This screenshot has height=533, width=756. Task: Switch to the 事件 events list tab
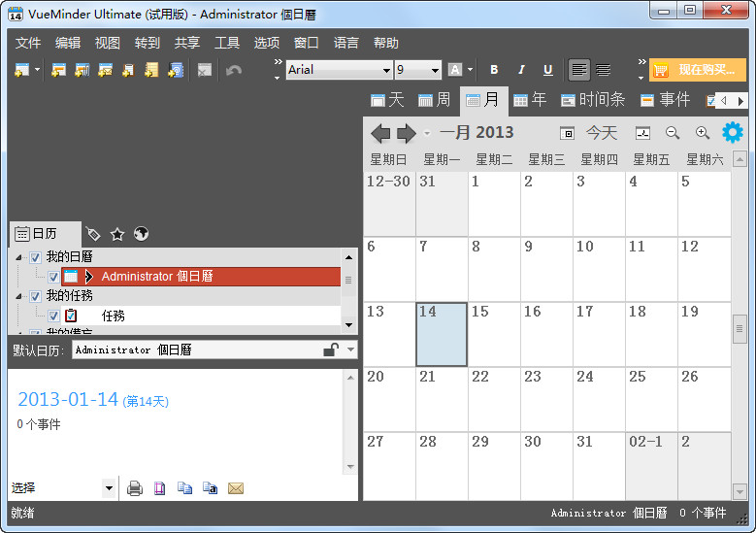tap(666, 100)
